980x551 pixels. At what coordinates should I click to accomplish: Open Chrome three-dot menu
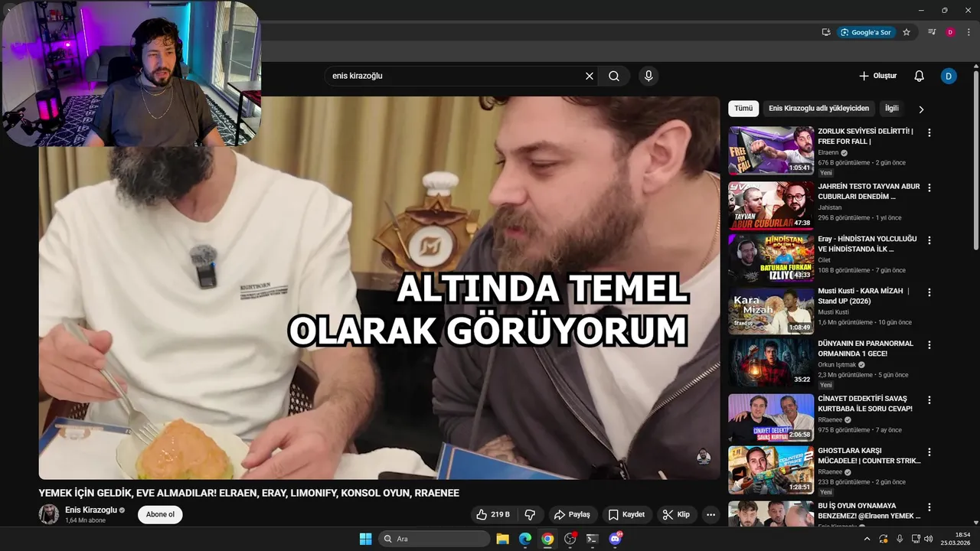(969, 32)
